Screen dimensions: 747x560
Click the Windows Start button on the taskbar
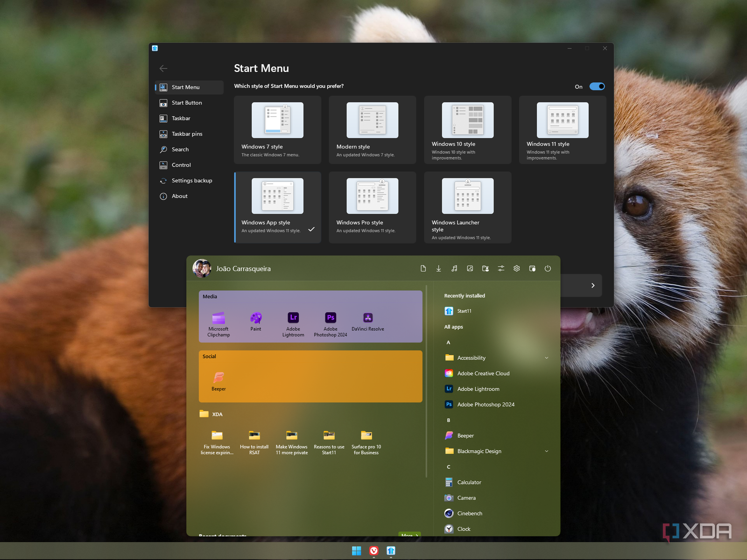(356, 551)
